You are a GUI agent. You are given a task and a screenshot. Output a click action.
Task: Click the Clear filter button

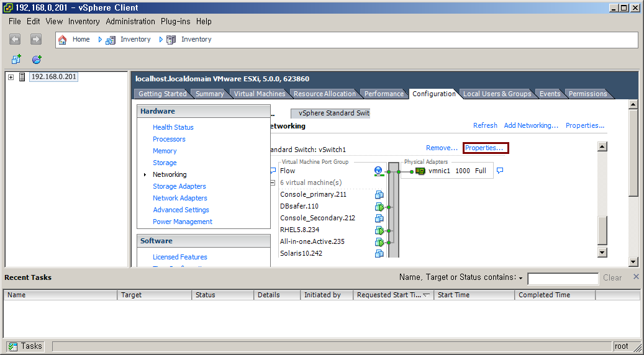(612, 278)
